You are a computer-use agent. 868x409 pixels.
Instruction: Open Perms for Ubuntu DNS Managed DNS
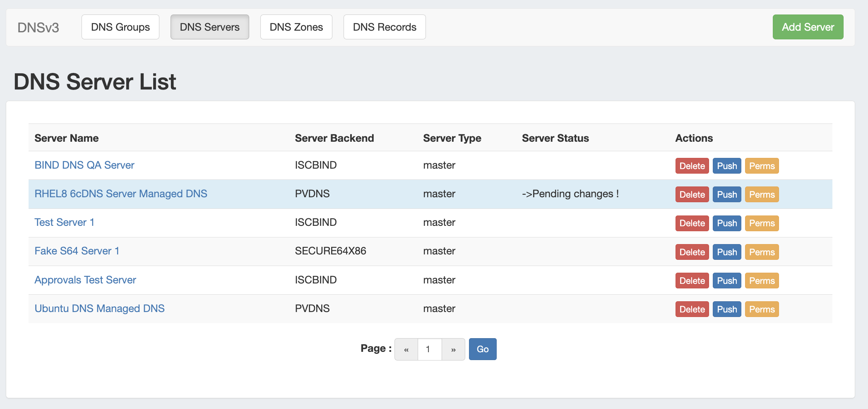762,309
